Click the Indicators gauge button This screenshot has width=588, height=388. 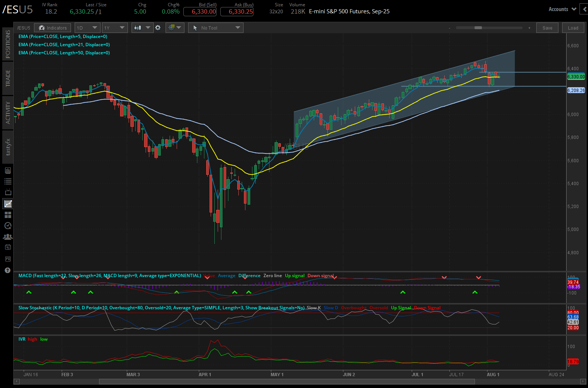[53, 28]
